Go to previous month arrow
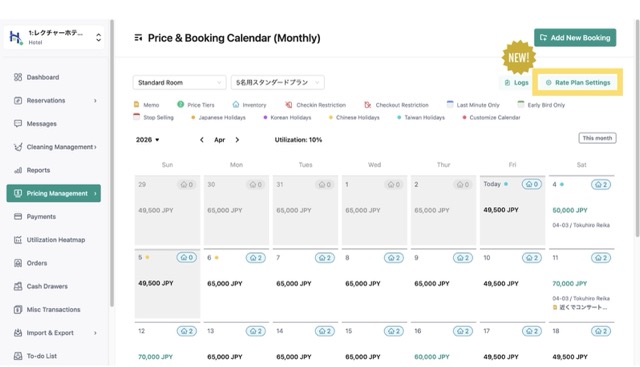 [x=202, y=140]
